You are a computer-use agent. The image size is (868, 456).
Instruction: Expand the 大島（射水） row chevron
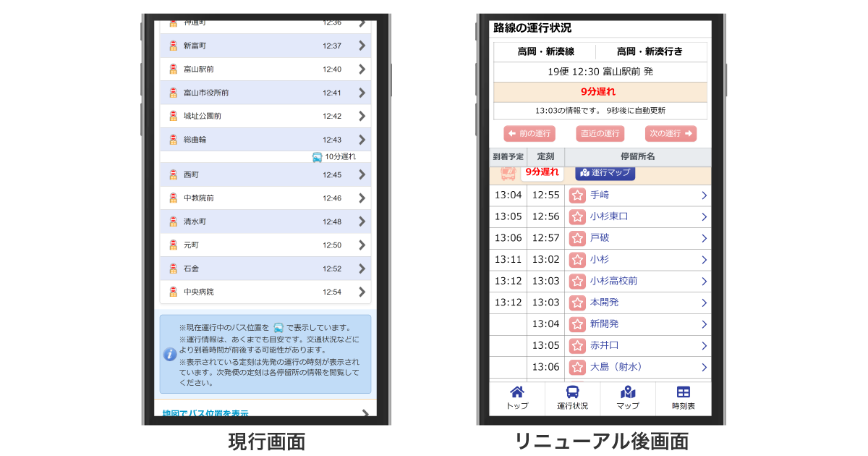pyautogui.click(x=704, y=367)
